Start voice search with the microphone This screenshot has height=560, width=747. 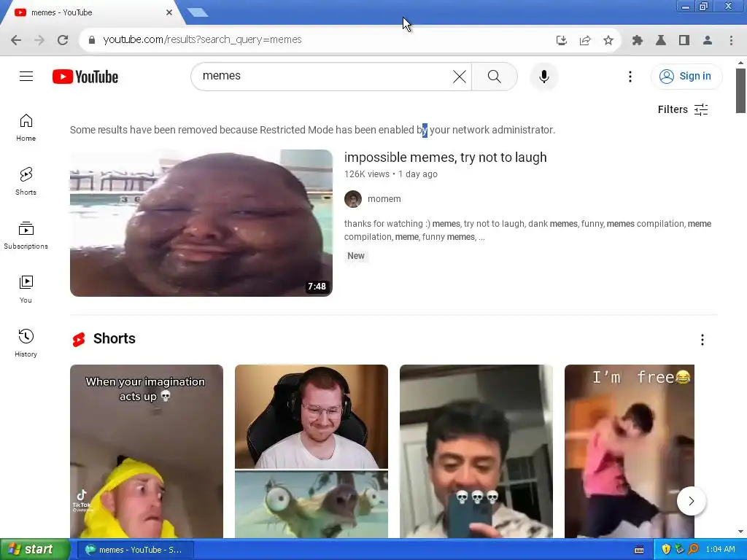click(543, 76)
